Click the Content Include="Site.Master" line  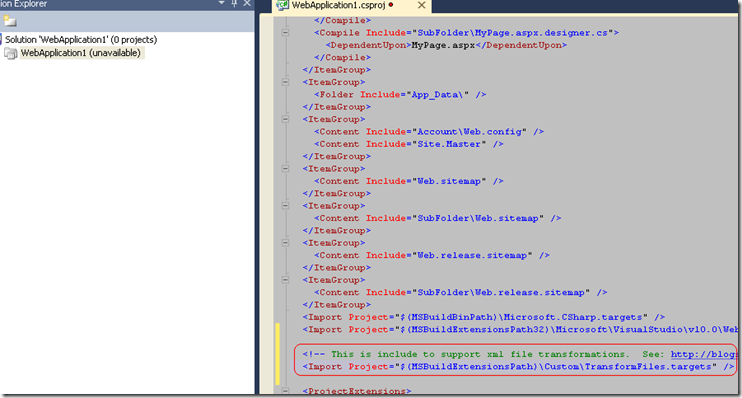pos(408,144)
